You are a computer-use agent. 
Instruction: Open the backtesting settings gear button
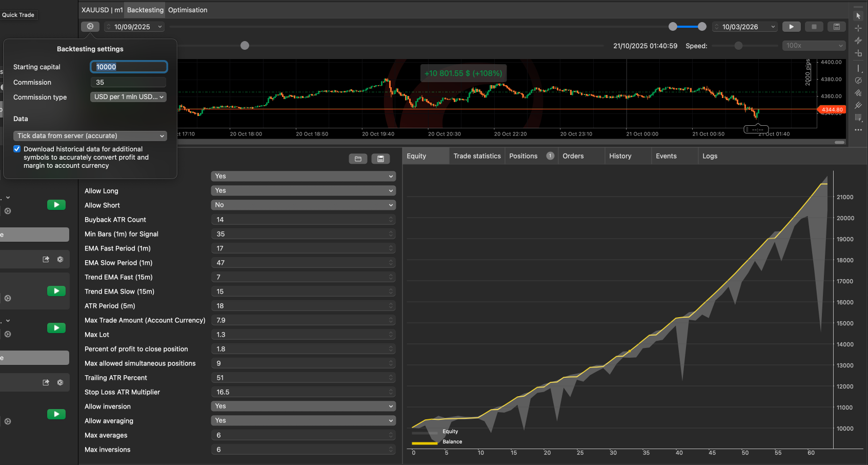[90, 27]
